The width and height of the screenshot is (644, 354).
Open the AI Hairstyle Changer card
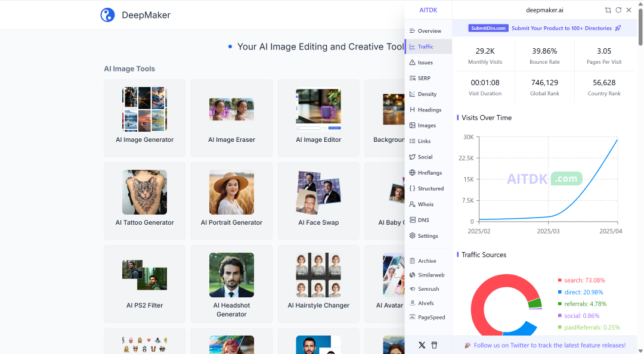[318, 284]
